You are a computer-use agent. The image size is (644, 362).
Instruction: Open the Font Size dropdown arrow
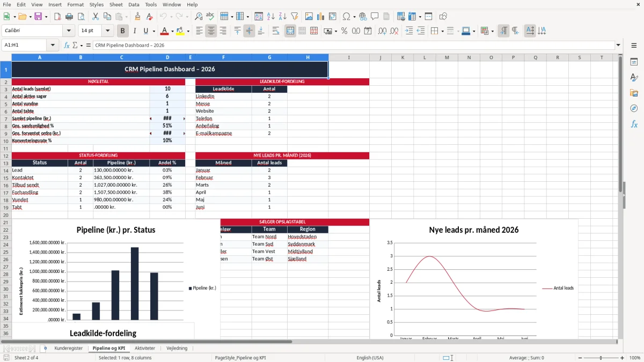[x=108, y=31]
